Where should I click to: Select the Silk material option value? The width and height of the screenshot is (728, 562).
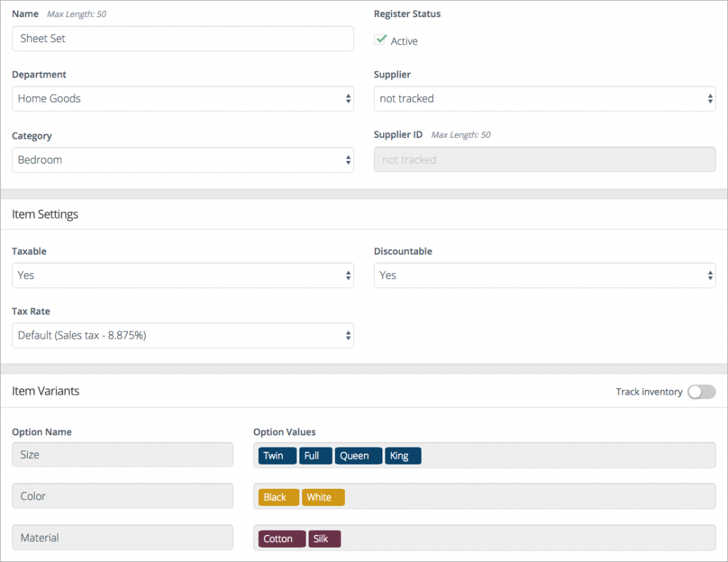tap(324, 539)
